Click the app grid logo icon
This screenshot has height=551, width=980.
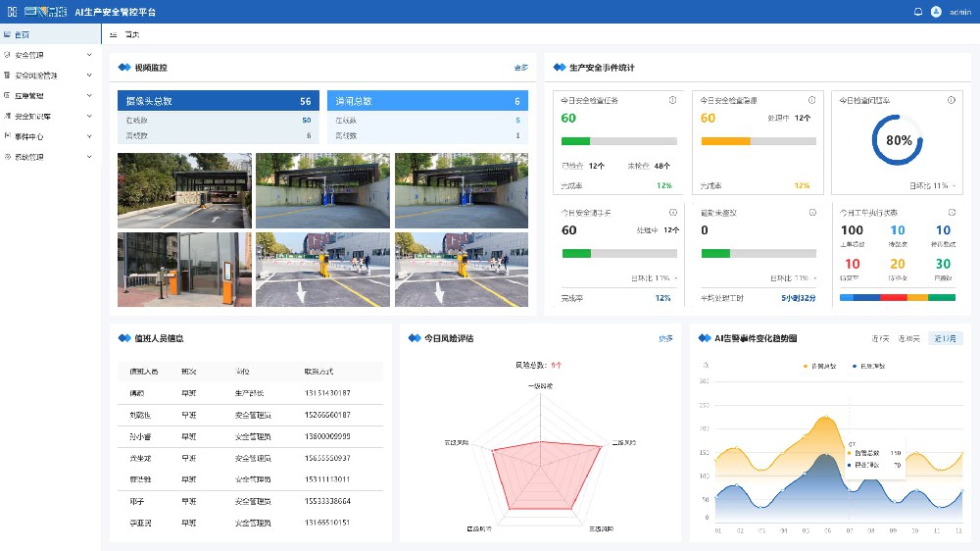(13, 12)
